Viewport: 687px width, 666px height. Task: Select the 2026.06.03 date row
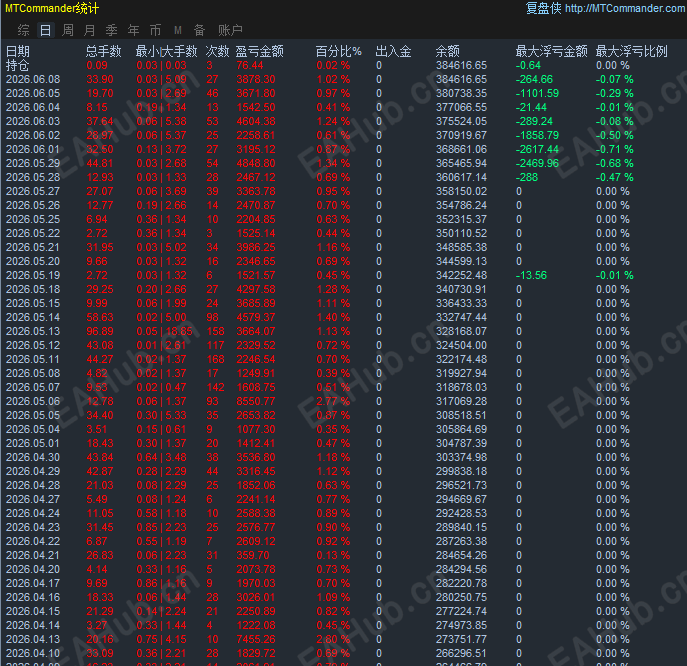click(x=33, y=121)
